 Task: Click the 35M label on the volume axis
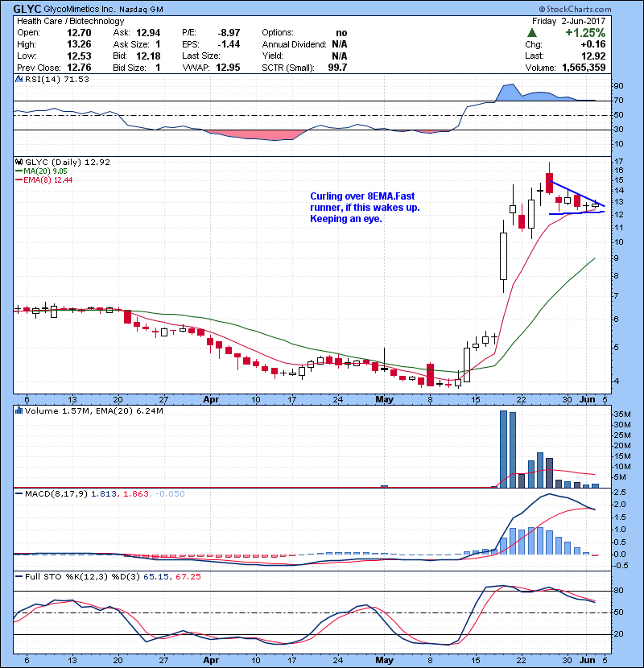[x=621, y=414]
